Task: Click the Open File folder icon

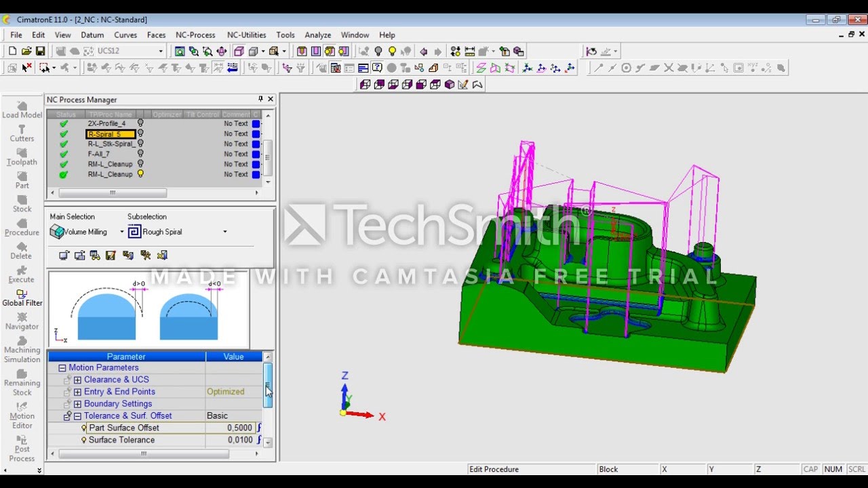Action: [26, 51]
